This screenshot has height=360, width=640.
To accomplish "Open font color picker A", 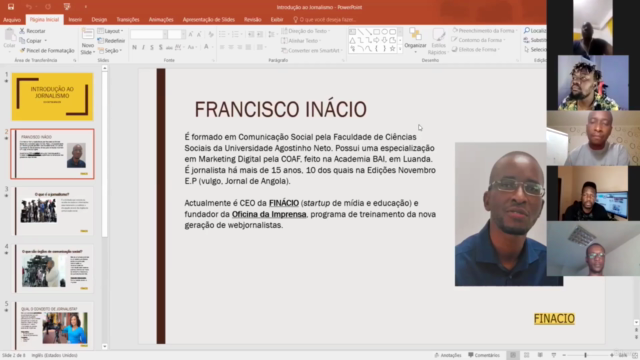I will click(x=207, y=47).
